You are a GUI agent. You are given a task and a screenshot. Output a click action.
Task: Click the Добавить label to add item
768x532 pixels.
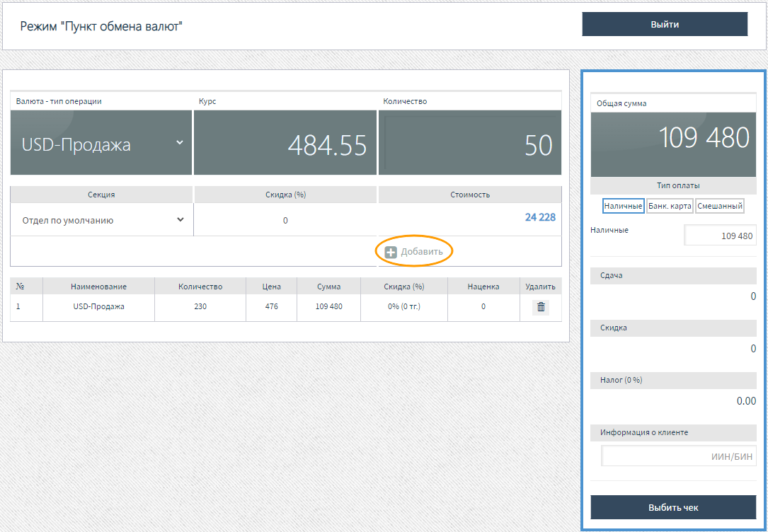point(422,252)
